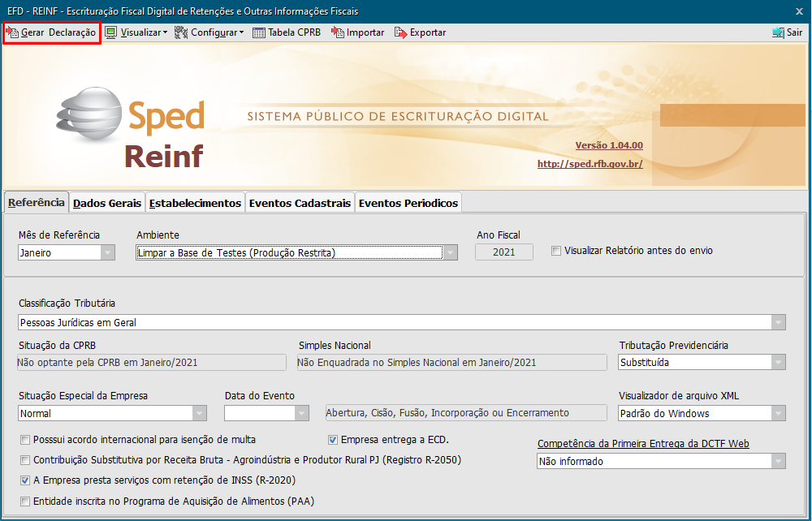Uncheck Empresa entrega a ECD
Screen dimensions: 812x521
click(333, 440)
